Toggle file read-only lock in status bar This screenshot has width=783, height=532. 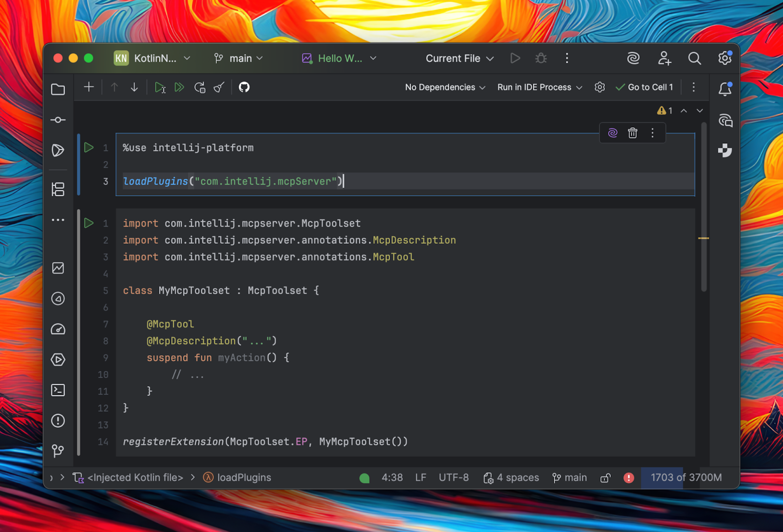[x=605, y=478]
